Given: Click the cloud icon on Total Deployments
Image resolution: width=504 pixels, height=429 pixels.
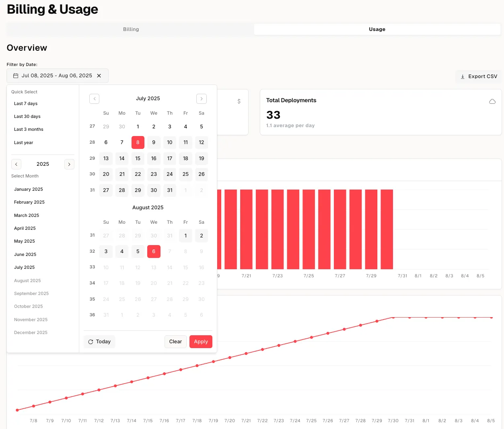Looking at the screenshot, I should tap(492, 101).
